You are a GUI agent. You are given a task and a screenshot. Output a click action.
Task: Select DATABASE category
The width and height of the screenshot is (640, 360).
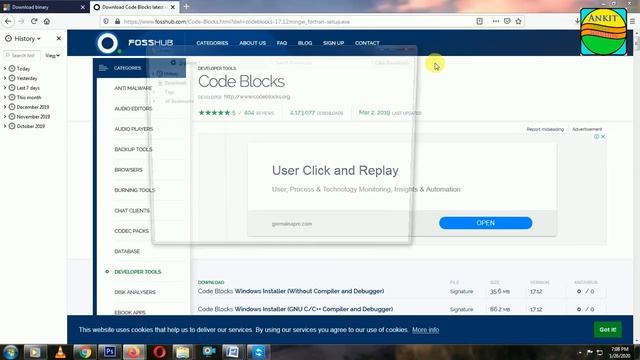click(x=127, y=251)
